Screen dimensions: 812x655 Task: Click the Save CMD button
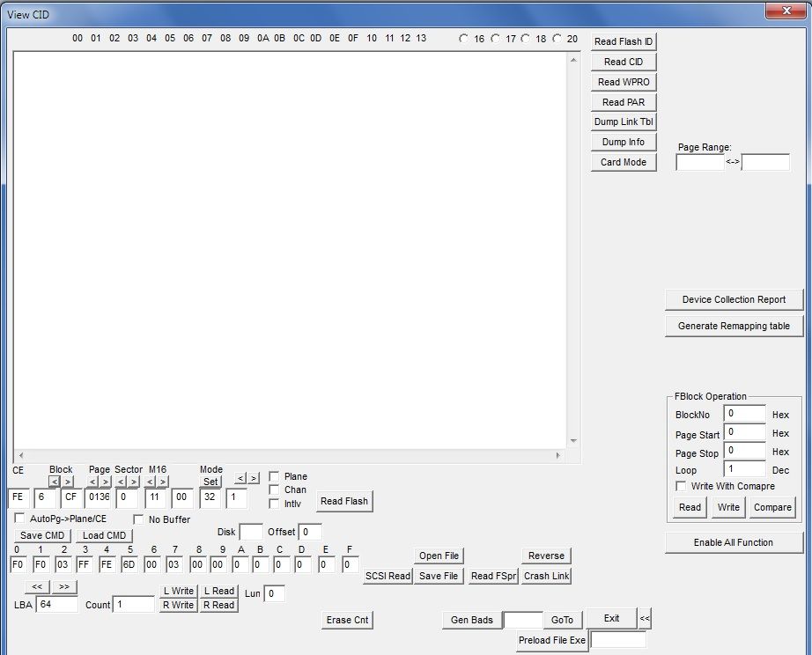coord(42,535)
